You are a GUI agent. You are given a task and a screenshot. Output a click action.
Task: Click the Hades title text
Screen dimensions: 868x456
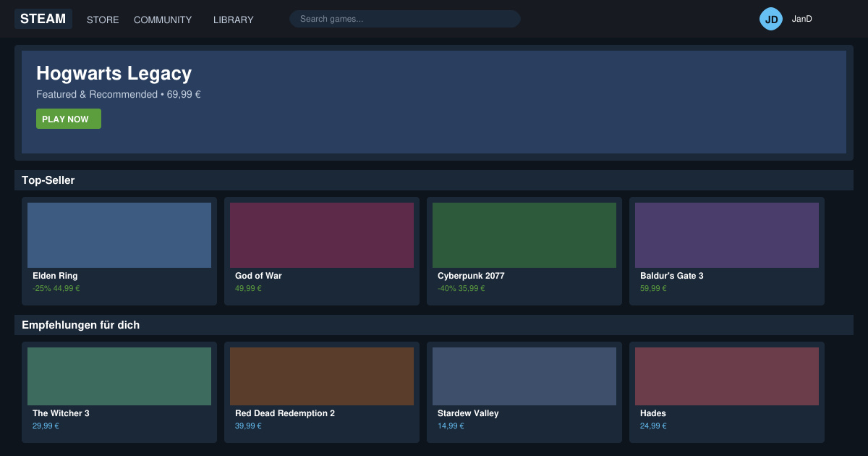coord(653,413)
